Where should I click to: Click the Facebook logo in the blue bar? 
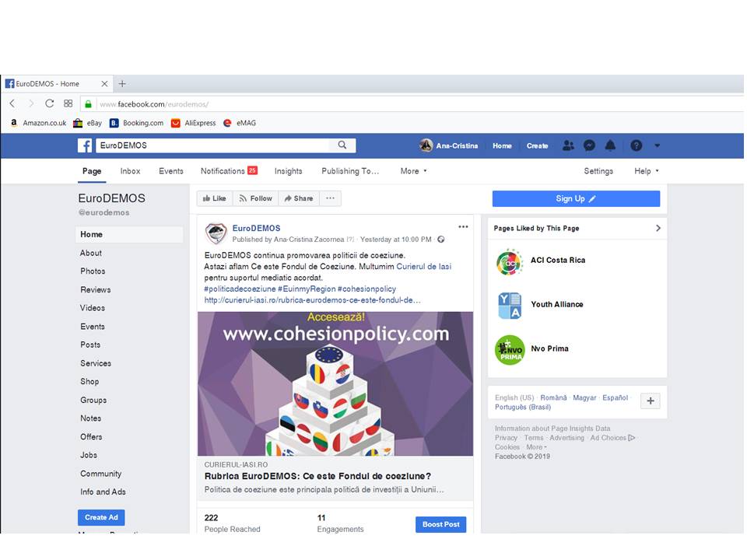click(x=85, y=145)
